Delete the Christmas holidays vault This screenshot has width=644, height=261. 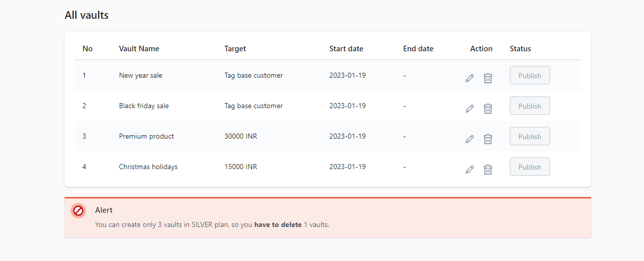(488, 170)
